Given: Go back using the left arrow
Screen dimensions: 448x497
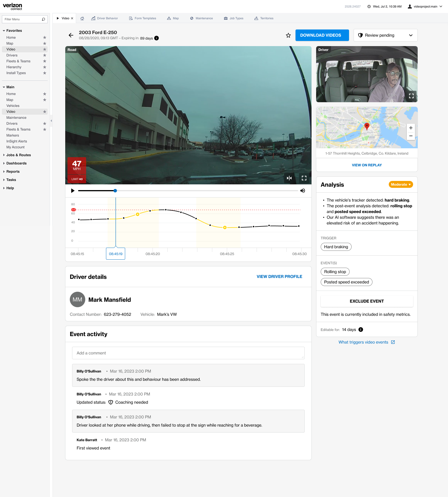Looking at the screenshot, I should pyautogui.click(x=71, y=35).
